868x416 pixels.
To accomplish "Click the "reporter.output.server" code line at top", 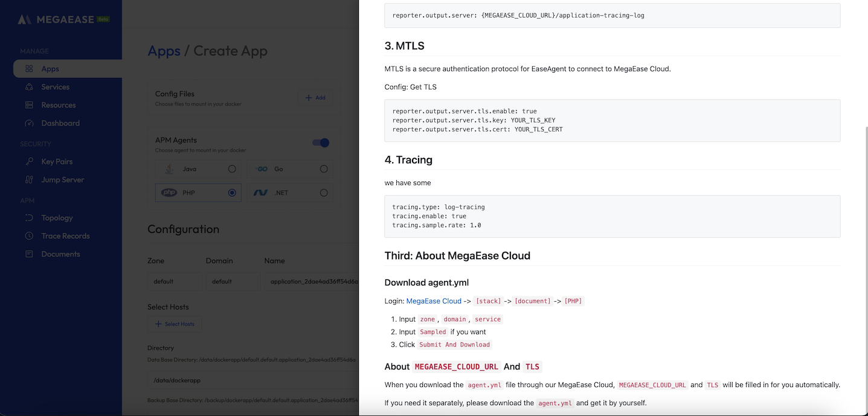I will point(518,15).
